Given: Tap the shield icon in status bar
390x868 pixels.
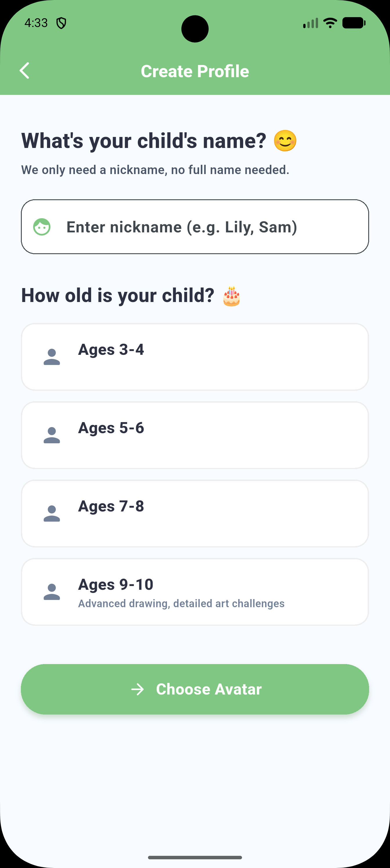Looking at the screenshot, I should click(x=61, y=23).
